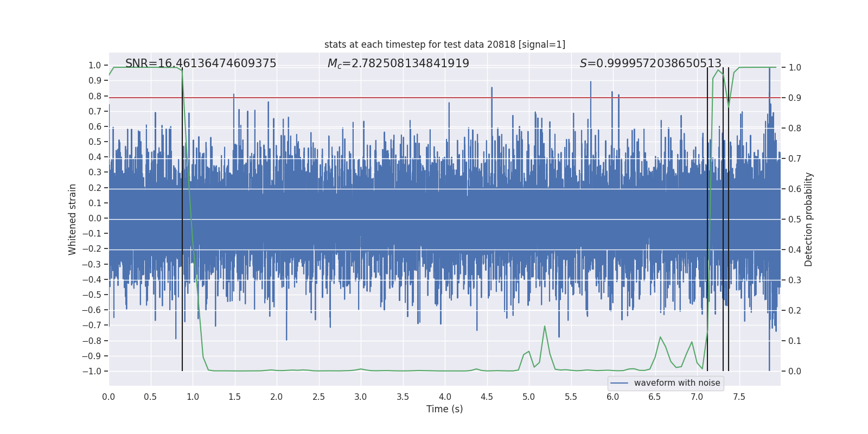Select the 4.5 tick on the time axis
Image resolution: width=868 pixels, height=434 pixels.
487,397
